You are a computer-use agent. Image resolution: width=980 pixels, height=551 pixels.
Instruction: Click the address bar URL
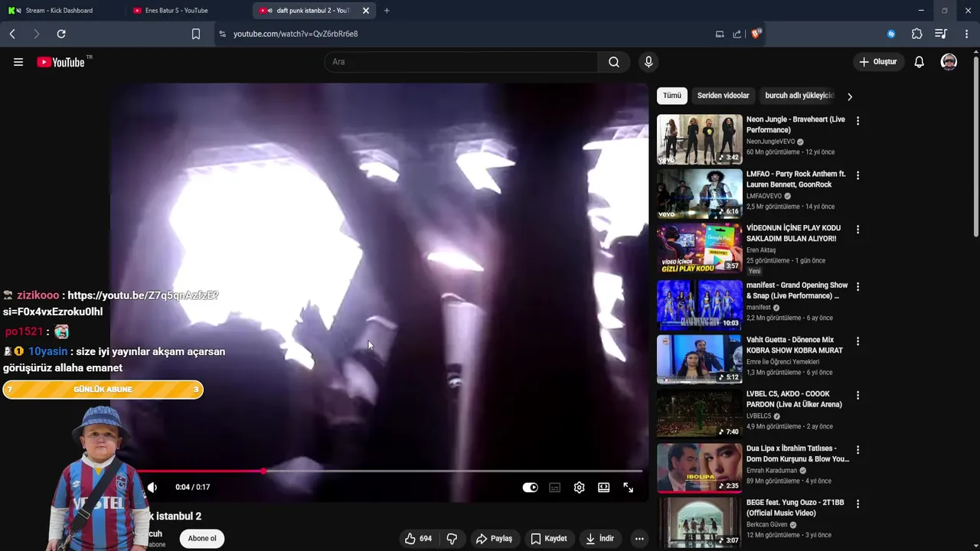pyautogui.click(x=296, y=34)
